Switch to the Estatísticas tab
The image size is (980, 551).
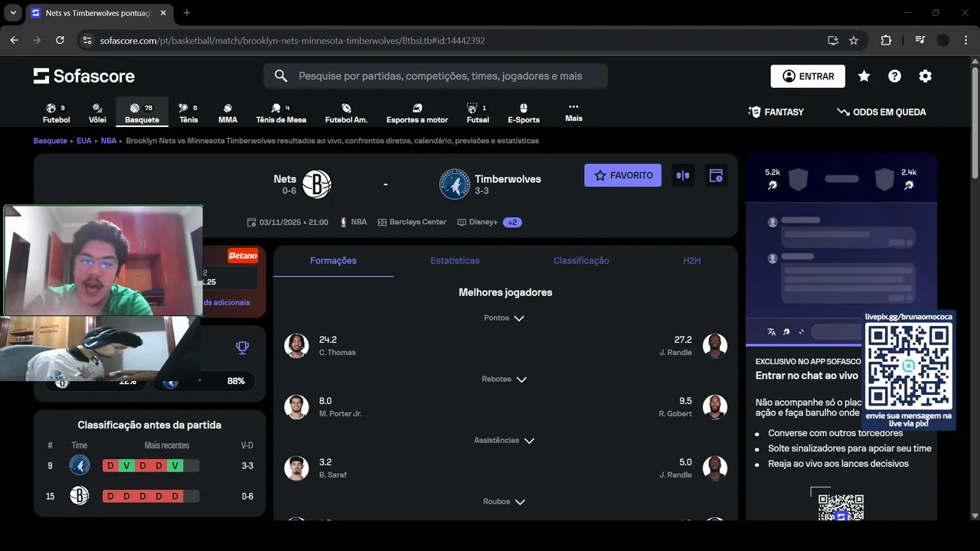click(x=455, y=261)
